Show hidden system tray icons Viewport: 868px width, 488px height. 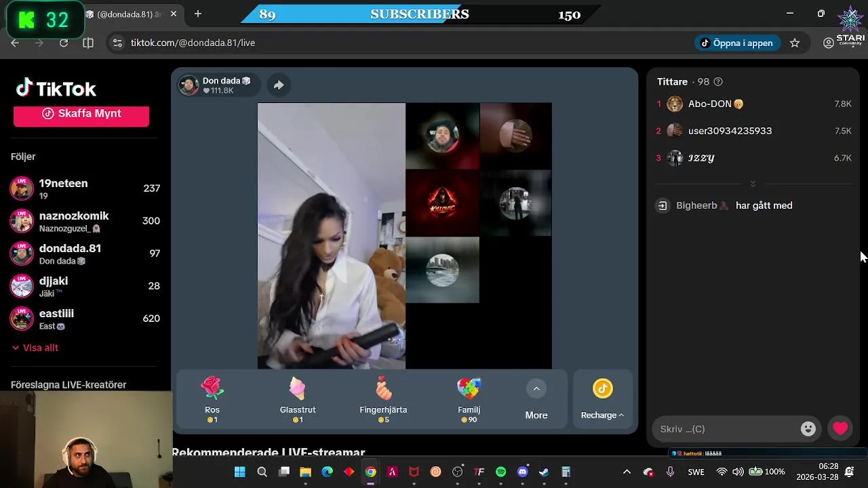627,472
